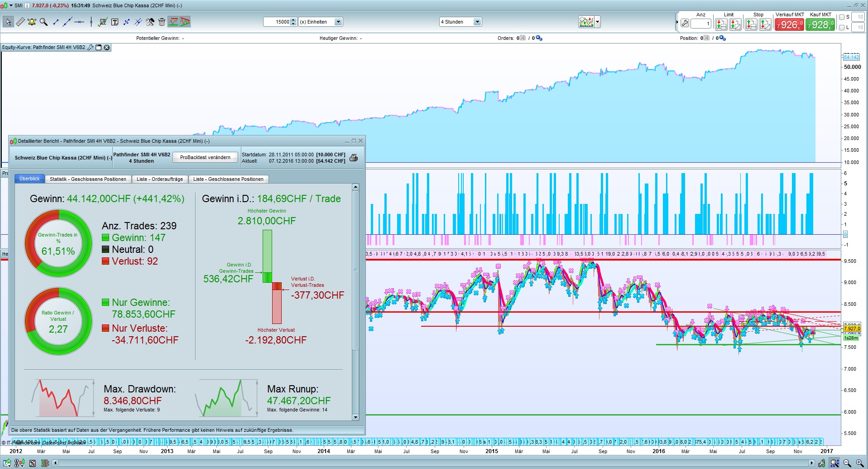Open the alert bell tool
Viewport: 868px width, 469px height.
[x=32, y=22]
